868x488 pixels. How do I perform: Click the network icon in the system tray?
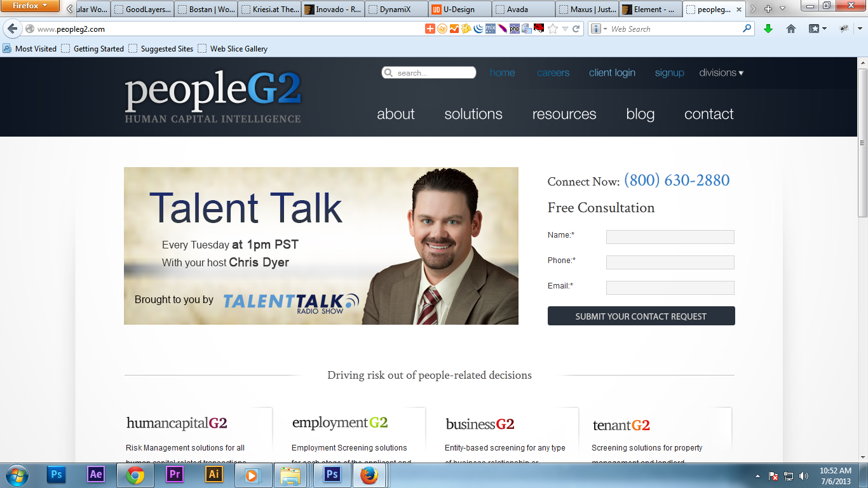(x=789, y=475)
